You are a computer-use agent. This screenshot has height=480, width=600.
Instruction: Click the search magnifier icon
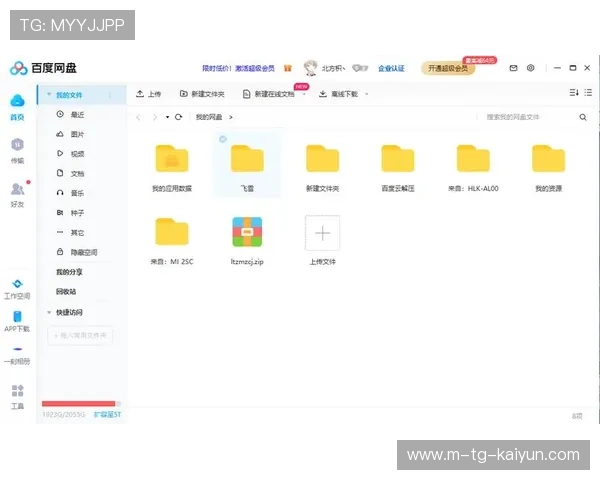583,117
